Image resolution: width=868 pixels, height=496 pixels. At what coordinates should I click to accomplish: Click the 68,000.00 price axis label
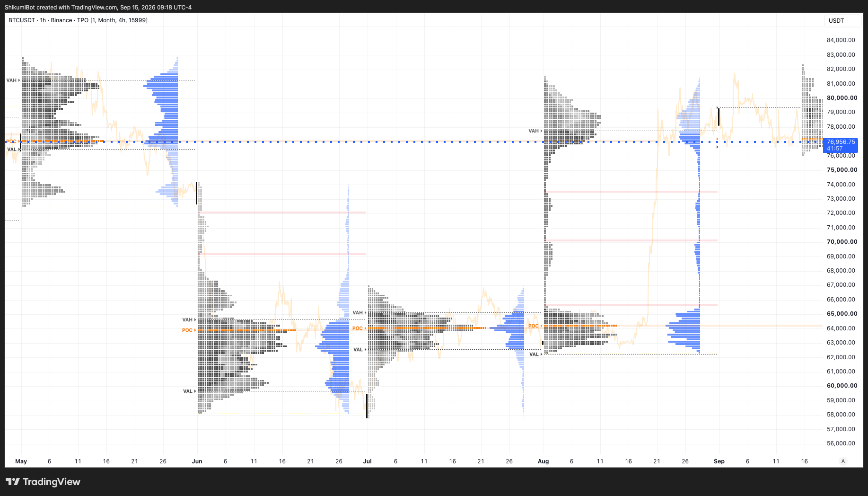(841, 271)
